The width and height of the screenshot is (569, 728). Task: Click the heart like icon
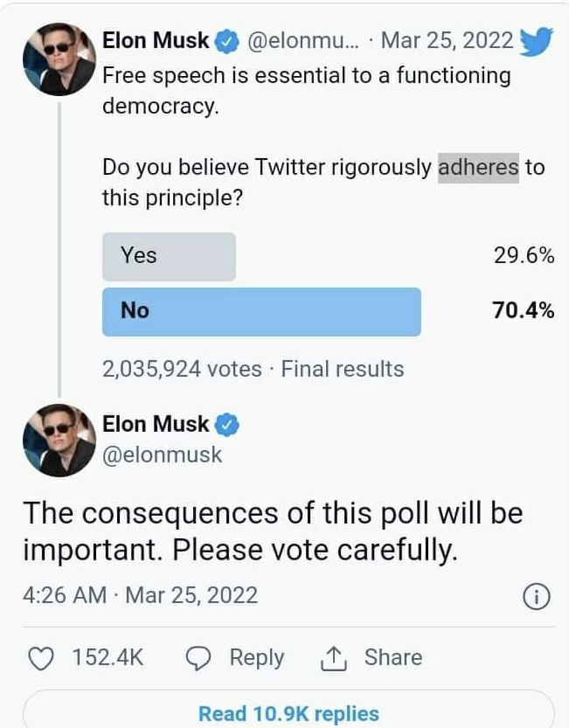pos(41,658)
